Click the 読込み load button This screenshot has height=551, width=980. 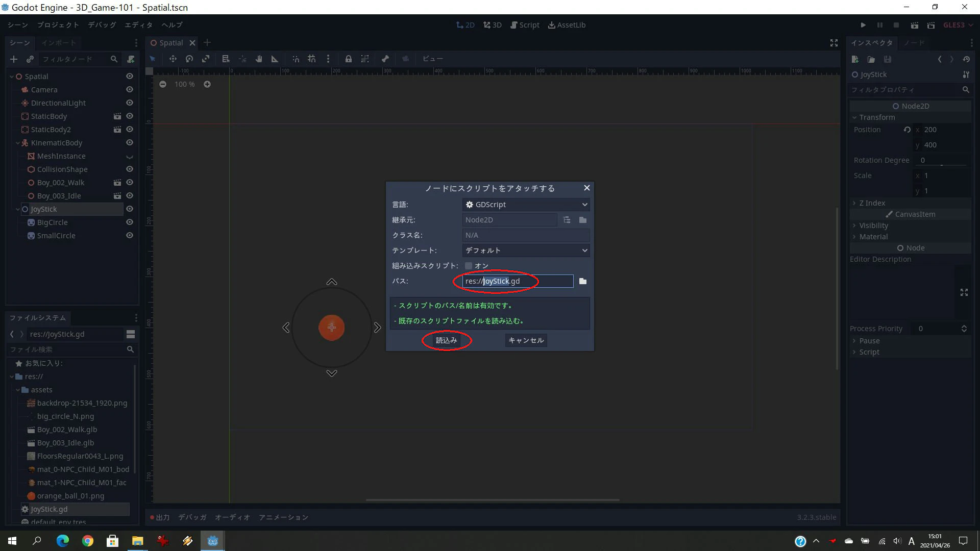click(x=447, y=340)
